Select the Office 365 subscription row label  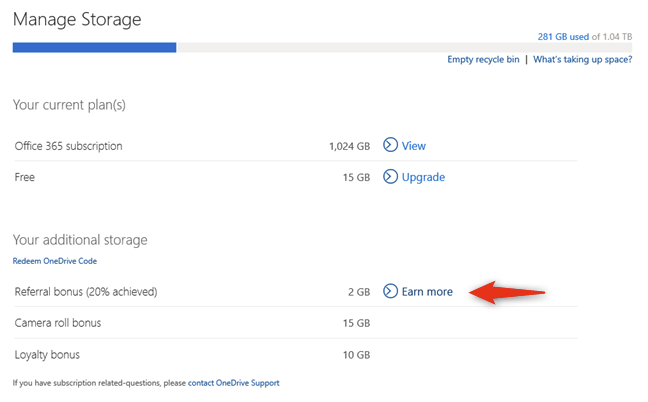68,146
